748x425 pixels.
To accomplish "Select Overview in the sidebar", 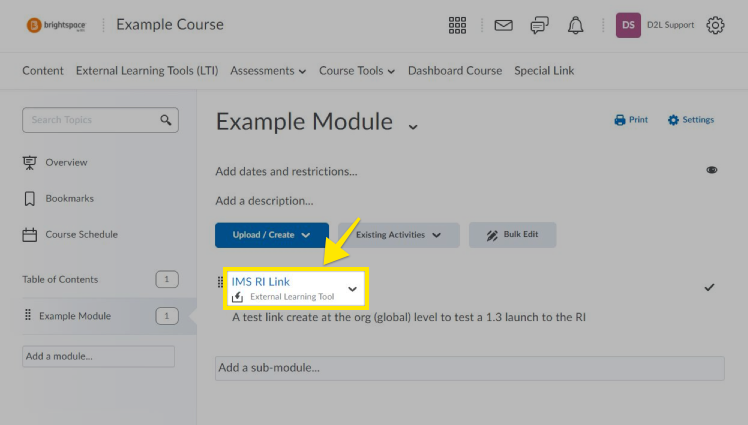I will [x=66, y=163].
